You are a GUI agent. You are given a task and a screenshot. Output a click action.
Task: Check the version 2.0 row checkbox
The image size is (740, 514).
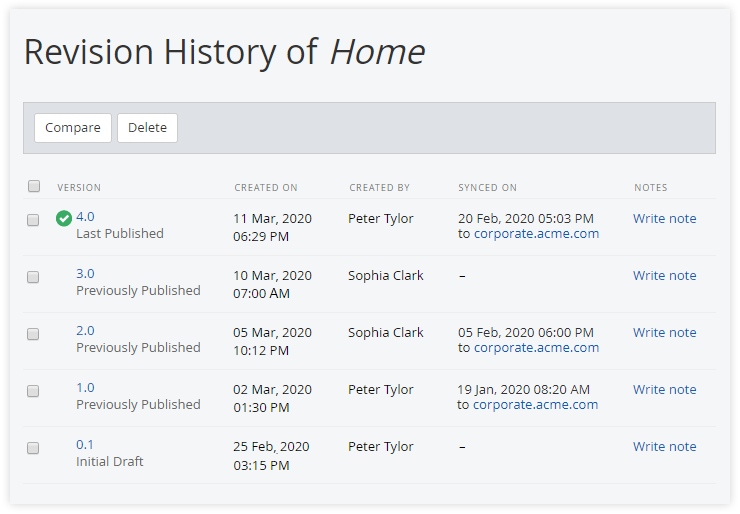(x=33, y=334)
